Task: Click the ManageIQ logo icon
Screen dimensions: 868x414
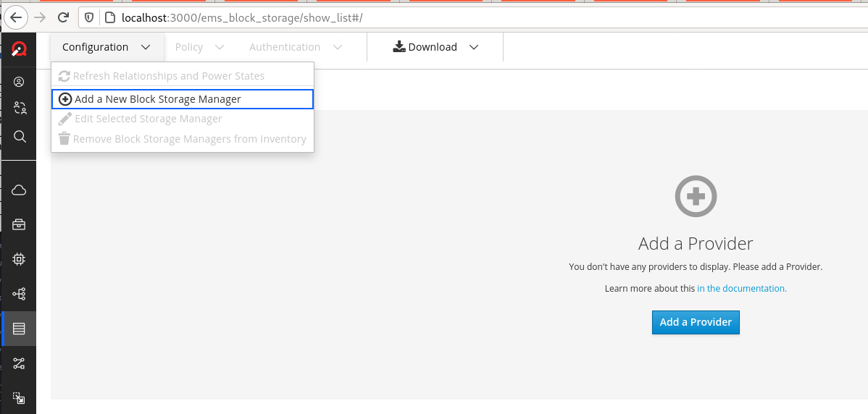Action: (x=19, y=49)
